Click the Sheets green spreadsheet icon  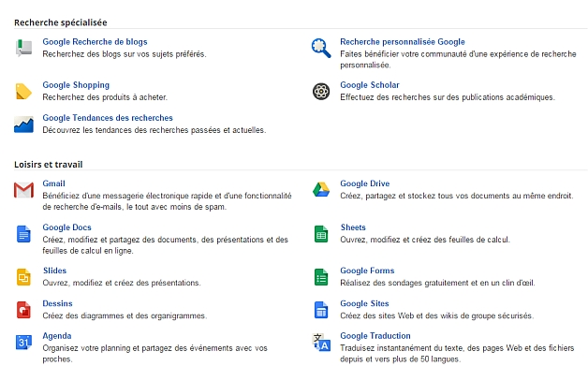321,234
